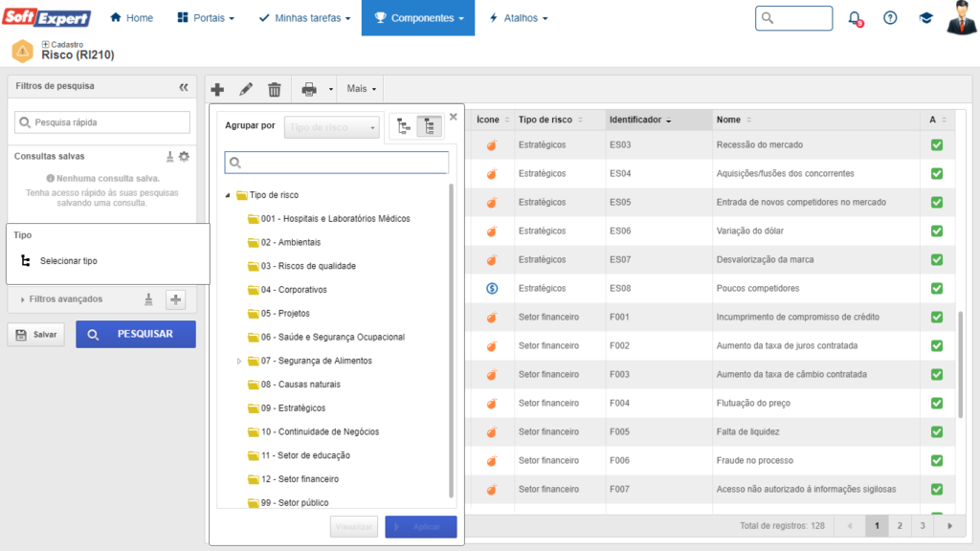Click the saved queries gear icon
Viewport: 980px width, 551px height.
(184, 156)
